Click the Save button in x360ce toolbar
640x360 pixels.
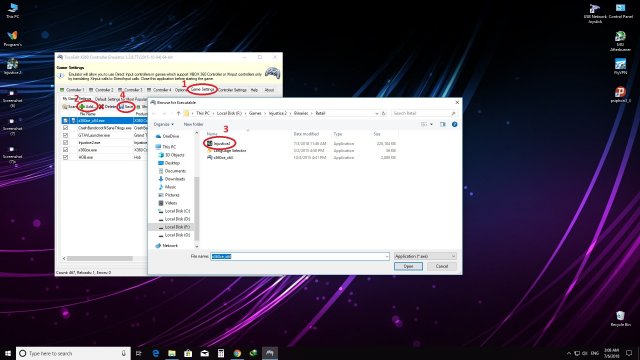127,107
